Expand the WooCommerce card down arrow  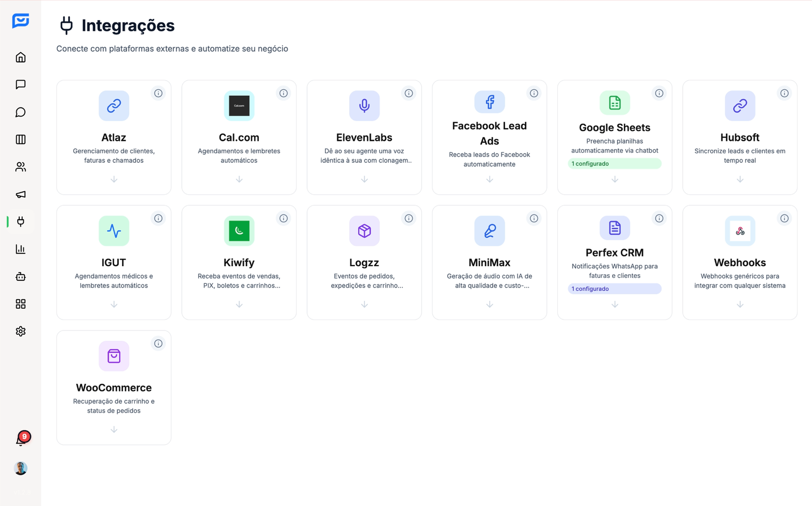114,429
